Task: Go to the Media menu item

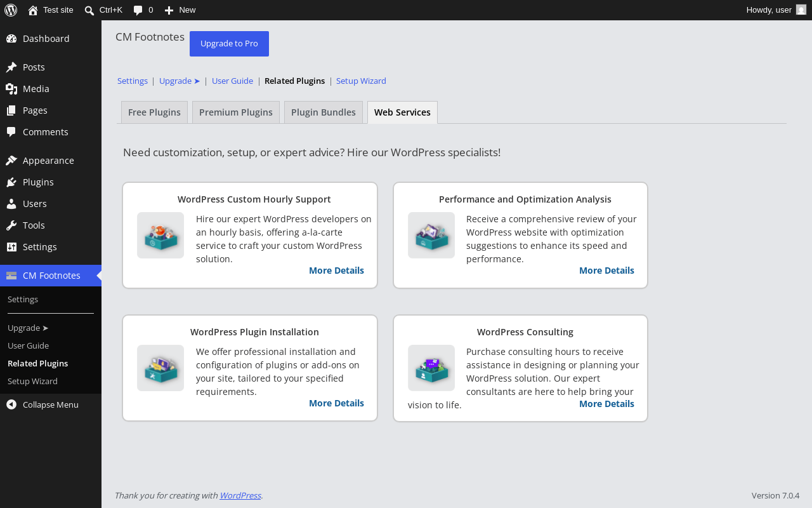Action: tap(51, 89)
